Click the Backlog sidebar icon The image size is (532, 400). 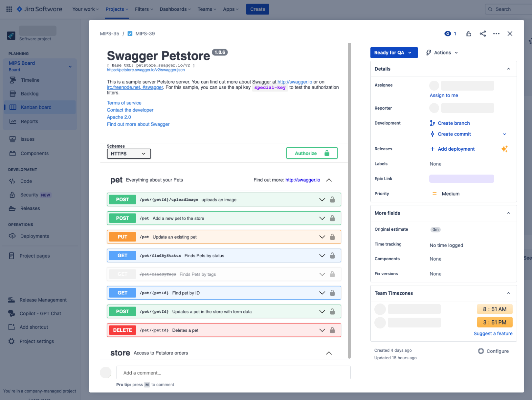(x=13, y=94)
